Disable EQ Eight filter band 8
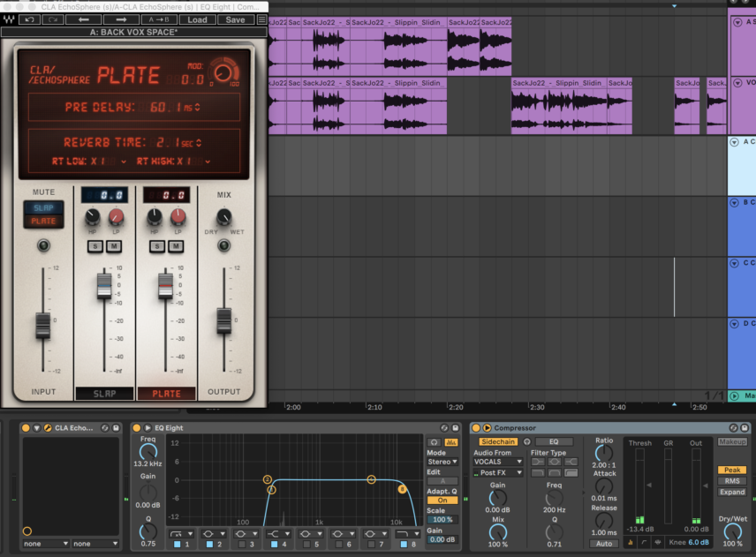The image size is (756, 557). [404, 545]
